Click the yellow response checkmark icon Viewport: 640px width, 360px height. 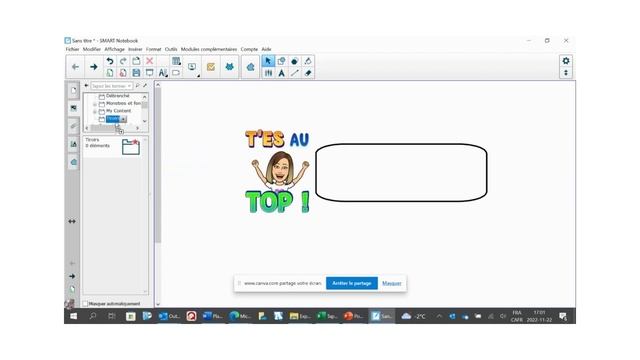[211, 67]
